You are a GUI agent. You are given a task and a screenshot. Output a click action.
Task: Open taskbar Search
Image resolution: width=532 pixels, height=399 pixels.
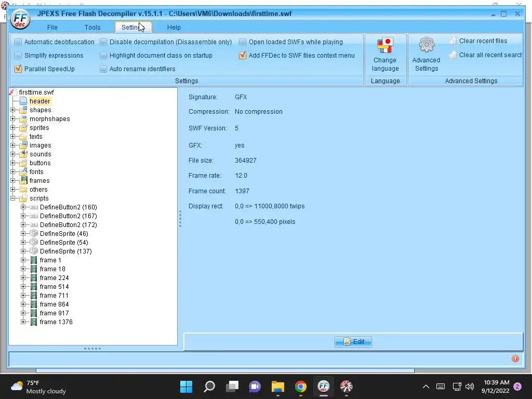[x=209, y=387]
